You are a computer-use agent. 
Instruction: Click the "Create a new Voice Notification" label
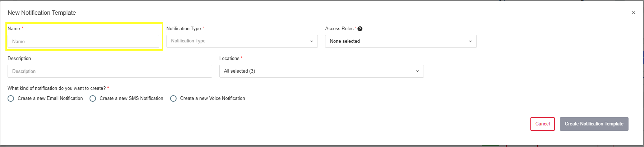pos(213,98)
